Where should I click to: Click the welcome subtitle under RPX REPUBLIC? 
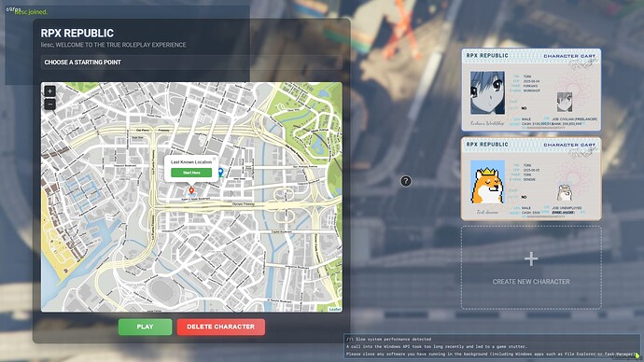coord(113,45)
